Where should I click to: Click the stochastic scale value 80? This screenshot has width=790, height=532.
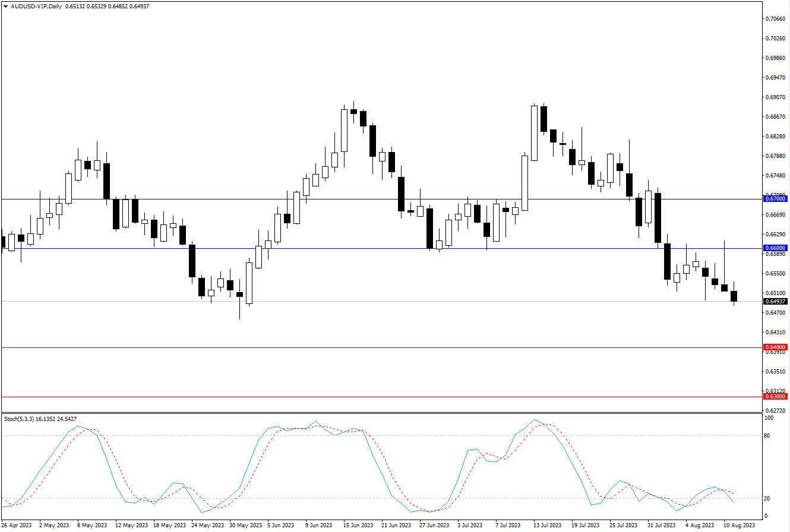[x=767, y=436]
